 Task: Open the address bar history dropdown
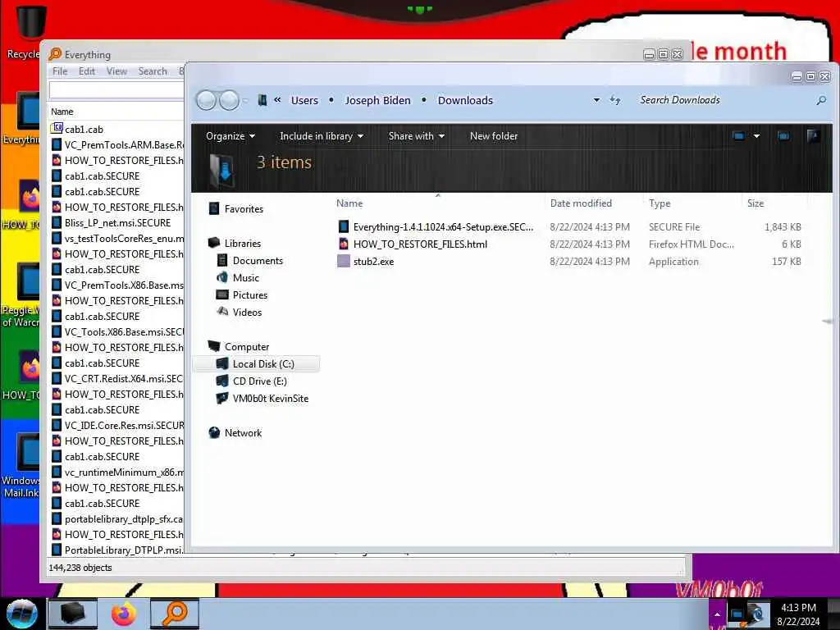pos(596,100)
